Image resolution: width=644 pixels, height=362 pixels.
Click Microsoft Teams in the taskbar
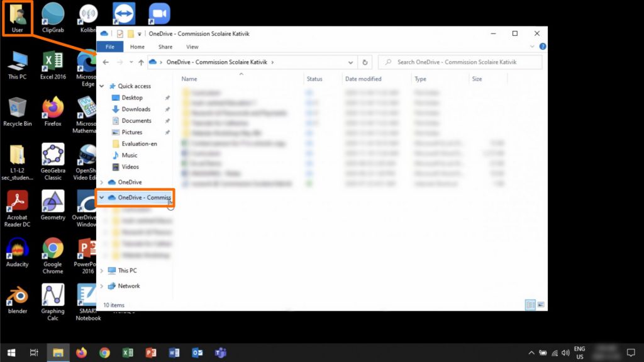point(221,353)
